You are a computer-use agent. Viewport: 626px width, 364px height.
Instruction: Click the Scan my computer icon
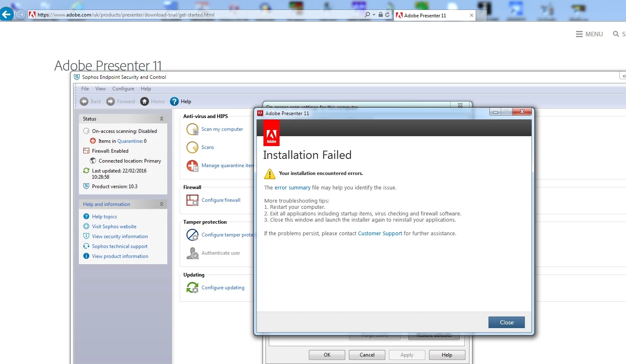pos(192,129)
